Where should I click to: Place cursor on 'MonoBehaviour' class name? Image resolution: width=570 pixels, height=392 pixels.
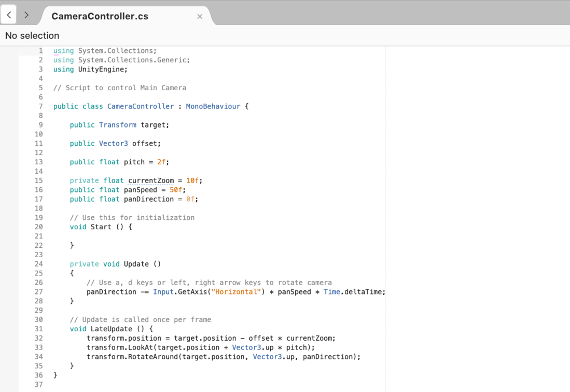[x=213, y=106]
